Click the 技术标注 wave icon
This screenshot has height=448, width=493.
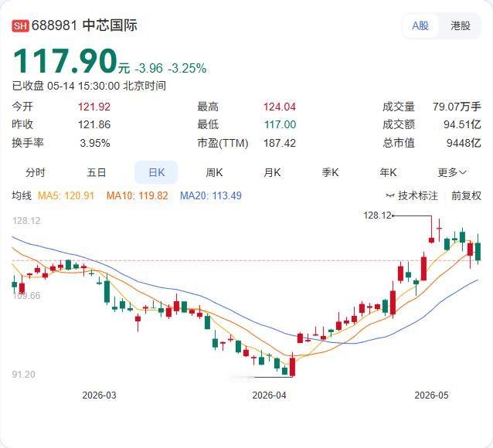click(390, 196)
